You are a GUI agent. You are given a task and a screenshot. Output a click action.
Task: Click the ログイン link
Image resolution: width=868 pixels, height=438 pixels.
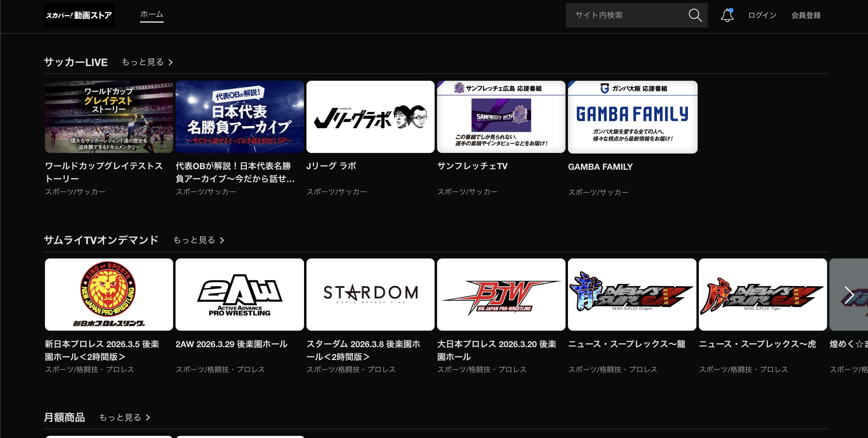pos(762,15)
